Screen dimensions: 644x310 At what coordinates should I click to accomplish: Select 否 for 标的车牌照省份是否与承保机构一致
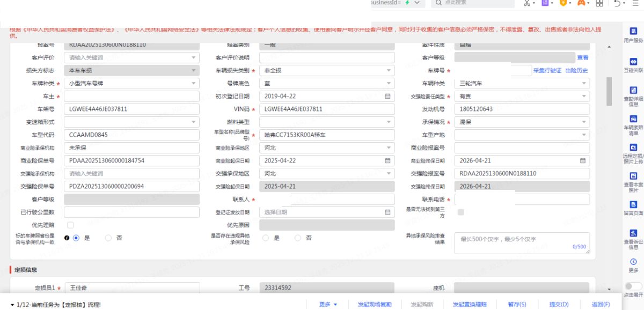coord(108,238)
